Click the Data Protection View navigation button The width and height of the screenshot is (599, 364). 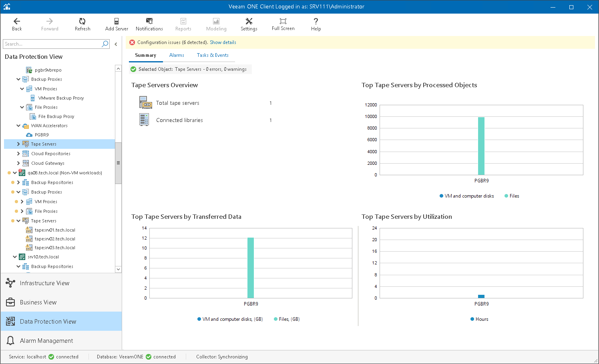pos(61,321)
